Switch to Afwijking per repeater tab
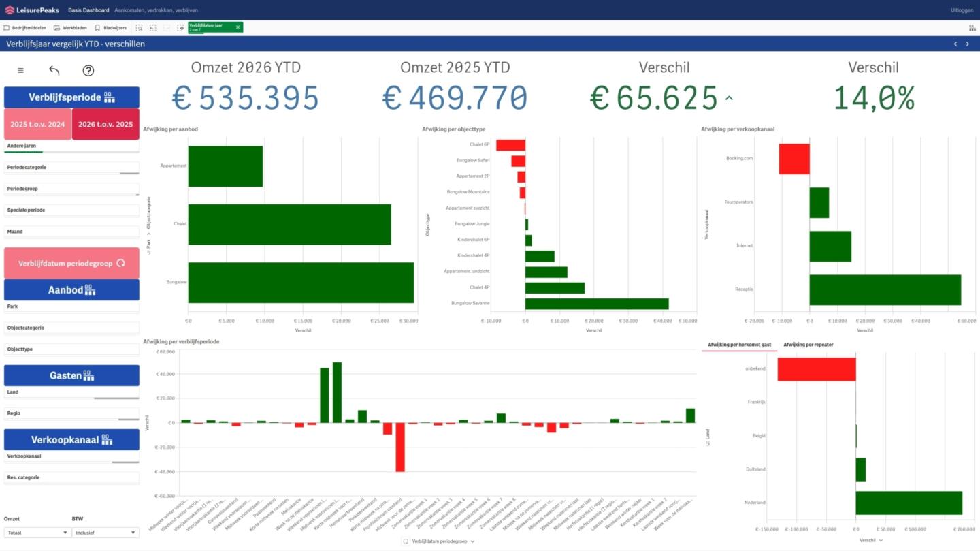Image resolution: width=980 pixels, height=551 pixels. pos(808,345)
